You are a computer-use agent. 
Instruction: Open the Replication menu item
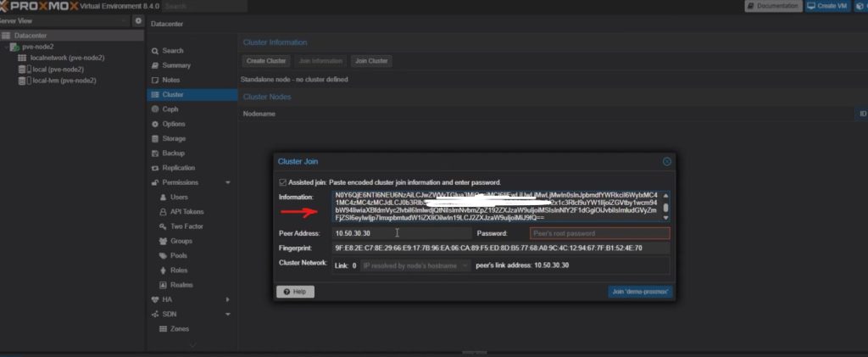178,168
